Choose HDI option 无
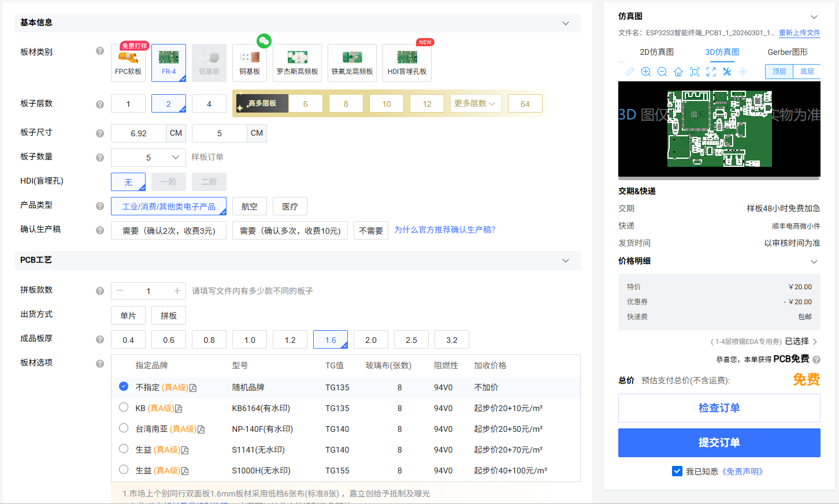Screen dimensions: 839x504 click(x=128, y=182)
